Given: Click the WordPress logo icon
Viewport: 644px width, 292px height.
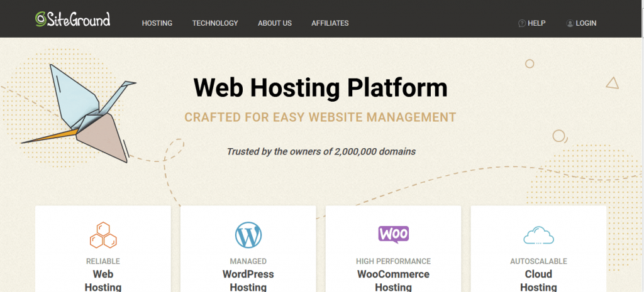Looking at the screenshot, I should coord(248,235).
